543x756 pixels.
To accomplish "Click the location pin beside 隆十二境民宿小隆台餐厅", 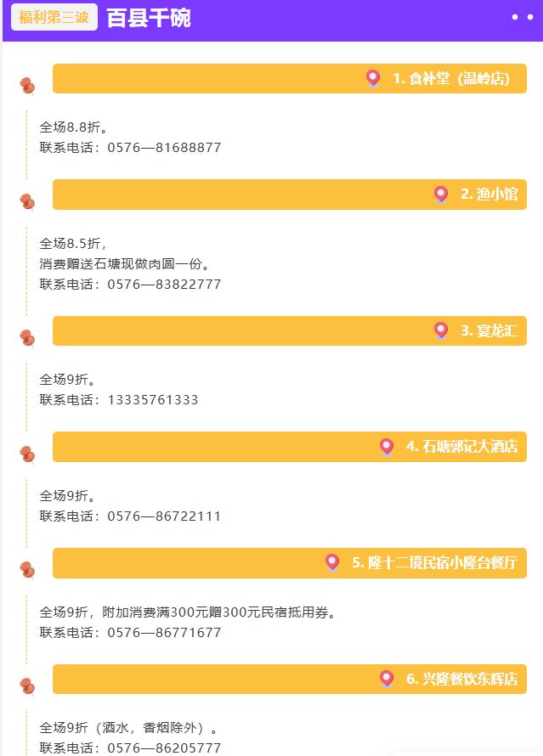I will click(x=331, y=562).
